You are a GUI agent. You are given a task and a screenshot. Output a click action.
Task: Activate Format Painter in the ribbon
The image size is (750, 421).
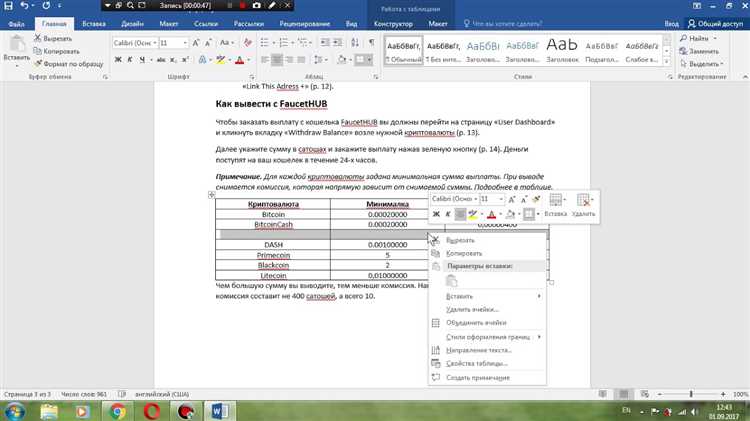(x=68, y=64)
